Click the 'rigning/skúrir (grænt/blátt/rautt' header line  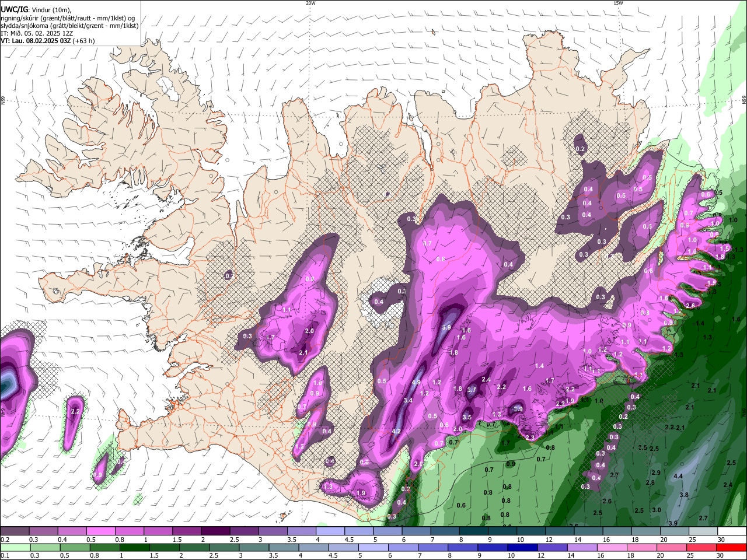pyautogui.click(x=69, y=18)
